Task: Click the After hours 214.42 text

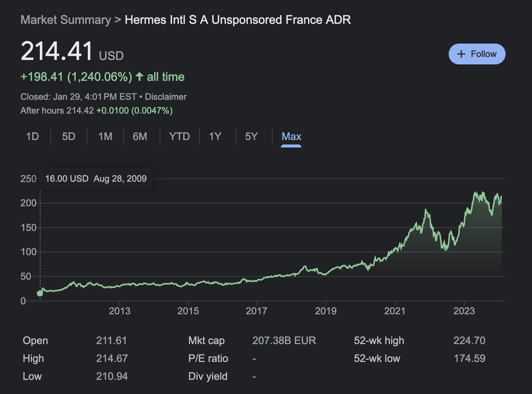Action: click(x=57, y=111)
